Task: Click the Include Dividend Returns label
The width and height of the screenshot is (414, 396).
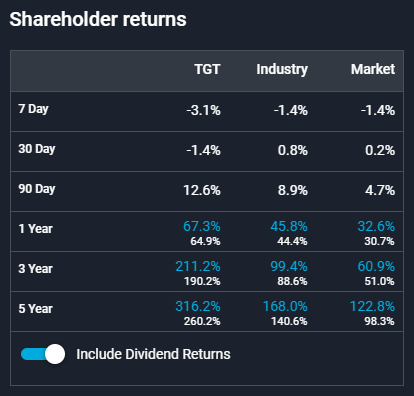Action: click(153, 354)
